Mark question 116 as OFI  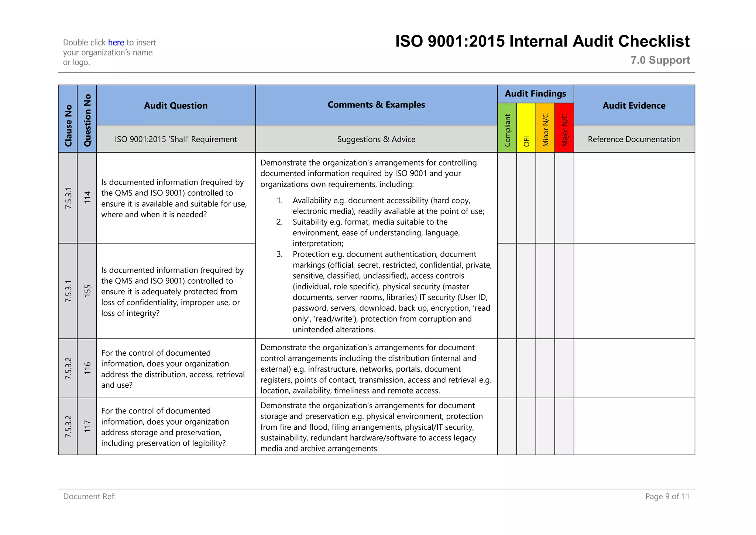526,368
